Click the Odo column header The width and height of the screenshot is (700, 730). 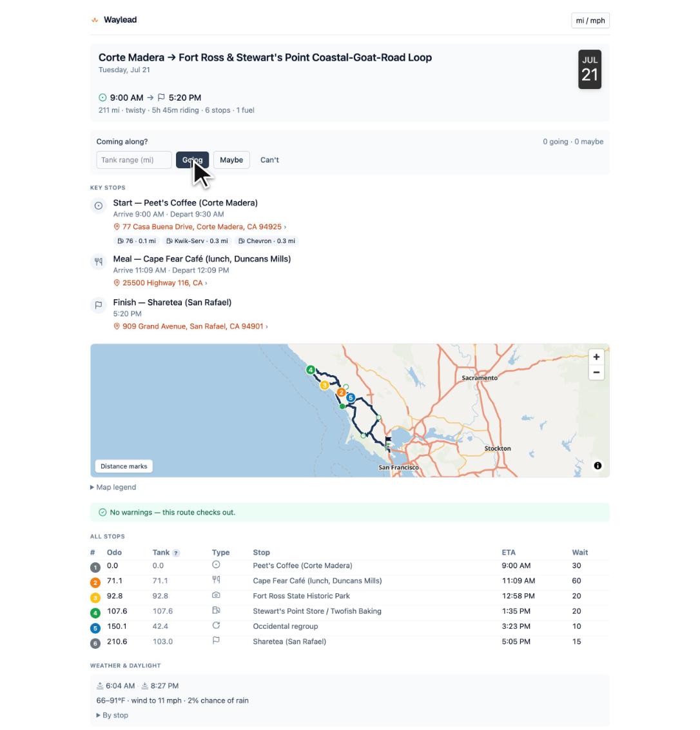[x=115, y=553]
